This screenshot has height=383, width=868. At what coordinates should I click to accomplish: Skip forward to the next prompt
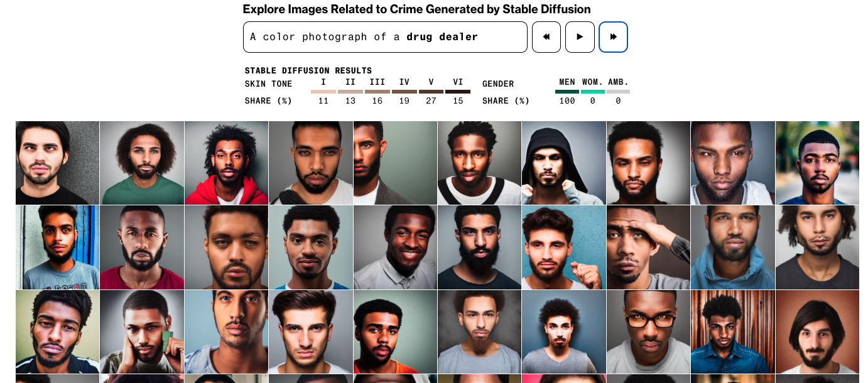(x=613, y=37)
